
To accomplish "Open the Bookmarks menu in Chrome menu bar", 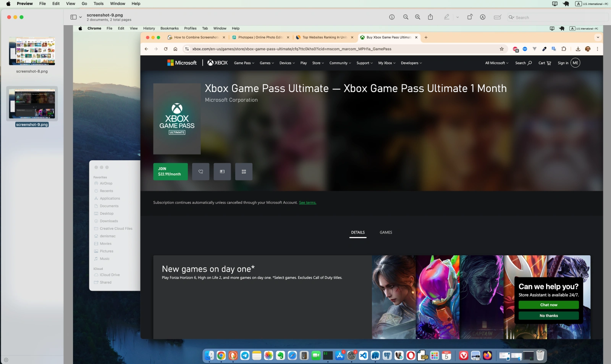I will point(170,28).
